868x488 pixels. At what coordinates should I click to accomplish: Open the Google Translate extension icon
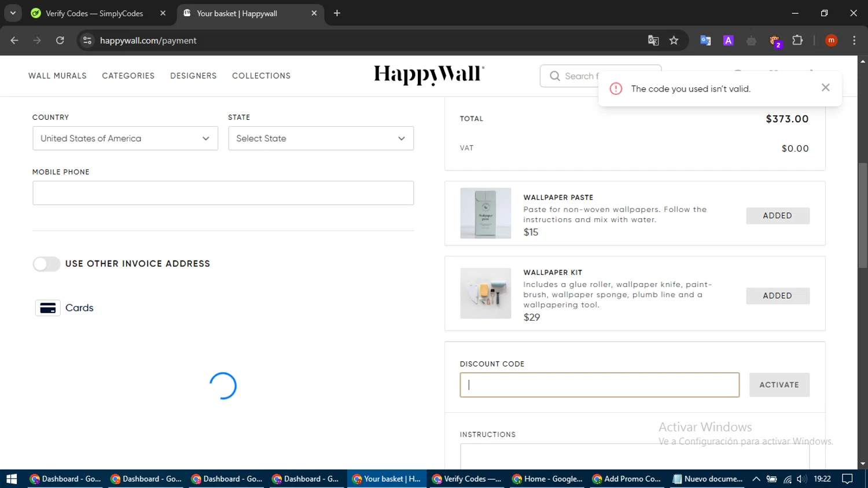coord(705,41)
